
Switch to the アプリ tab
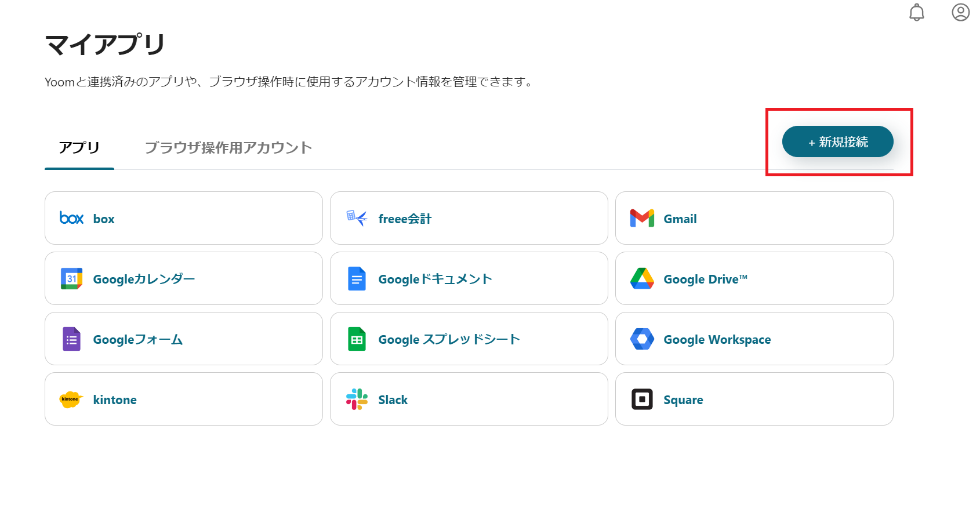[79, 148]
